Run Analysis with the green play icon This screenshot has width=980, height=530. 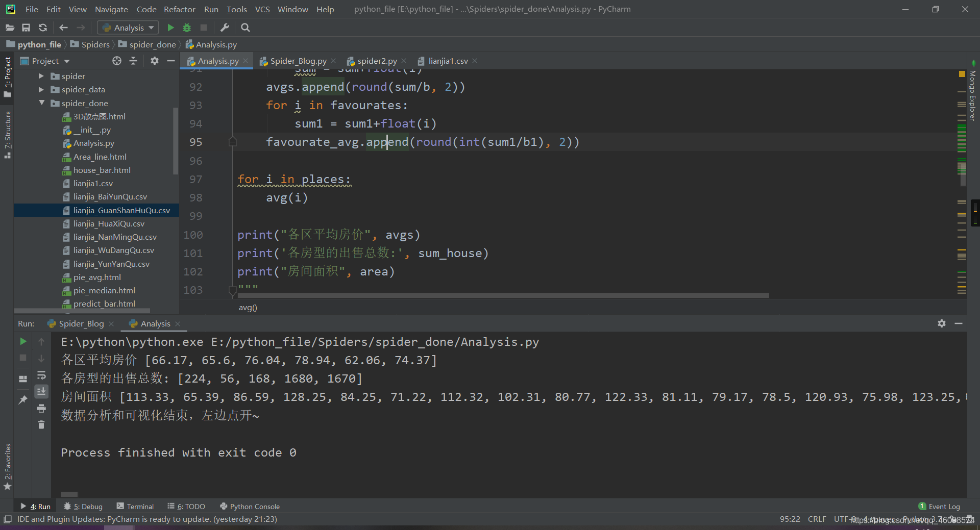click(x=171, y=28)
